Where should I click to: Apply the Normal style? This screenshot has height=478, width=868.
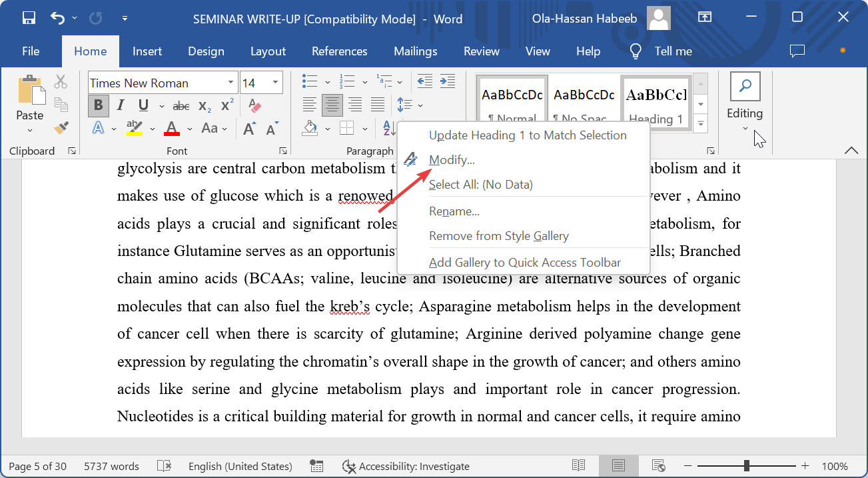tap(512, 100)
